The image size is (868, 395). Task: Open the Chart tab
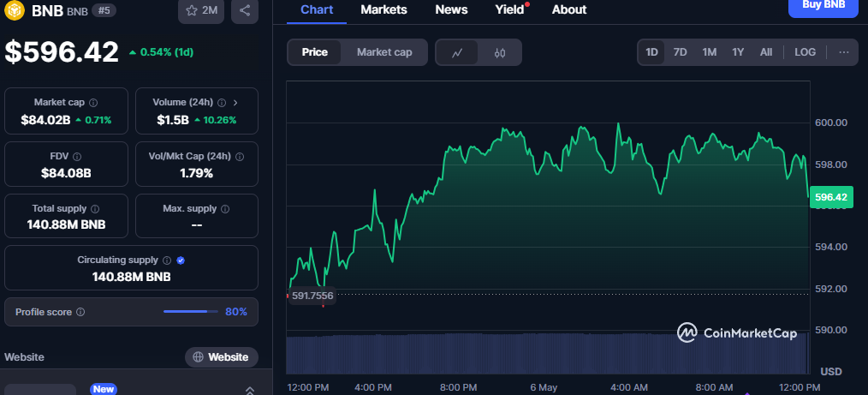pos(317,10)
